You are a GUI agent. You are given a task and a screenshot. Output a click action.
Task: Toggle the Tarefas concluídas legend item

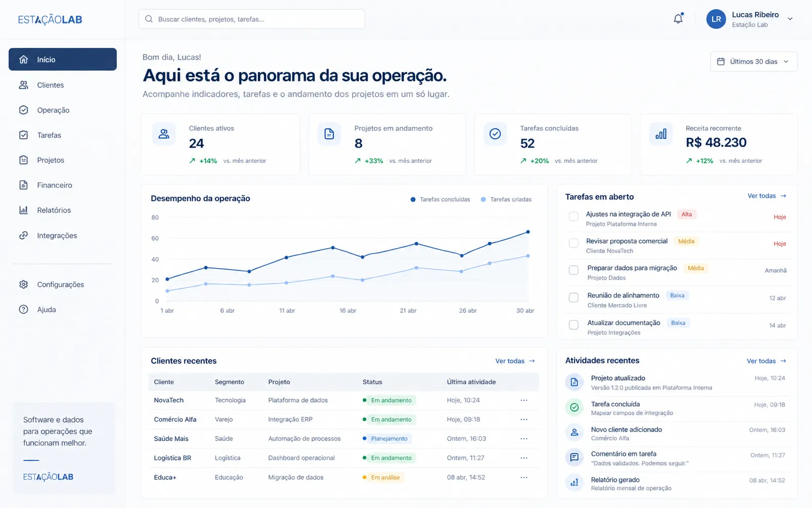coord(440,200)
